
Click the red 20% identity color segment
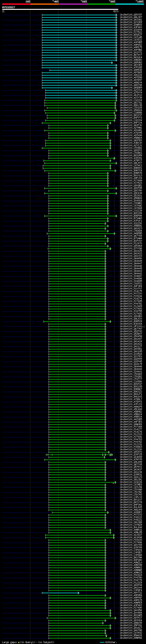[x=16, y=4]
